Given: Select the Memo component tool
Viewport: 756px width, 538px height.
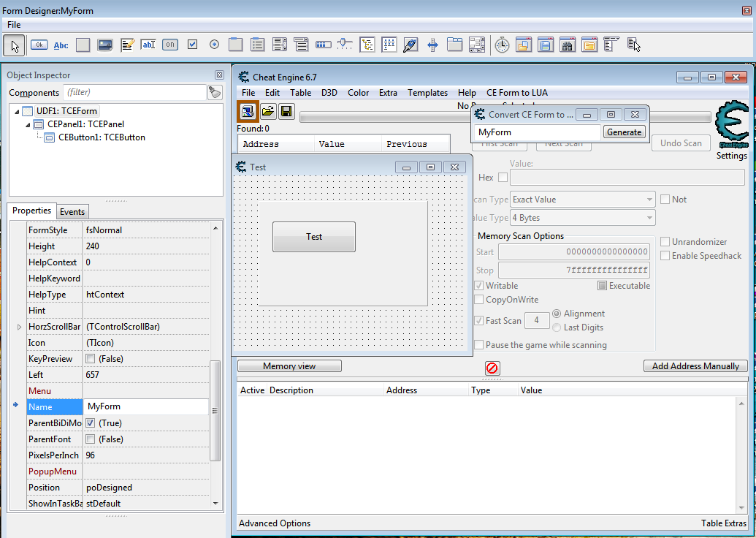Looking at the screenshot, I should tap(127, 45).
